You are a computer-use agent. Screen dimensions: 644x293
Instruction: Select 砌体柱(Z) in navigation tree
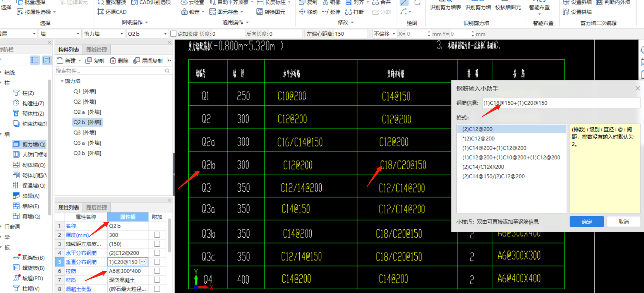29,114
